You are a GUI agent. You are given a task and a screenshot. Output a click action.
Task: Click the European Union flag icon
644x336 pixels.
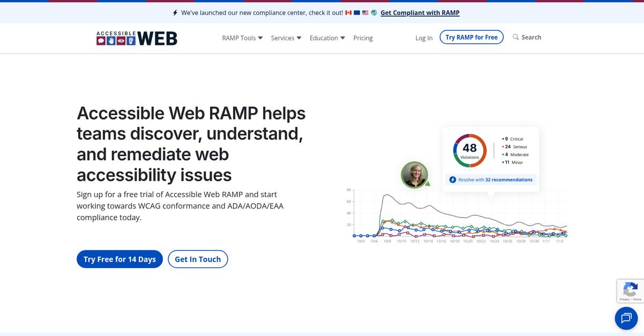357,13
